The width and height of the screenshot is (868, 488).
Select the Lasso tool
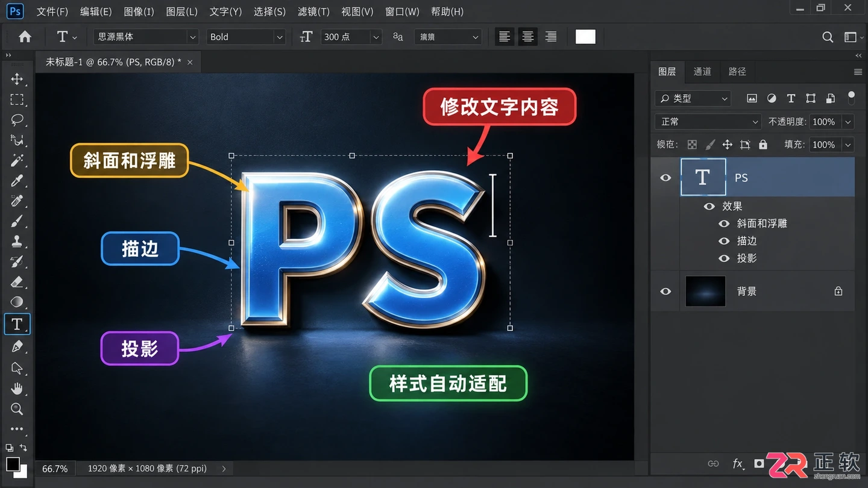[17, 120]
